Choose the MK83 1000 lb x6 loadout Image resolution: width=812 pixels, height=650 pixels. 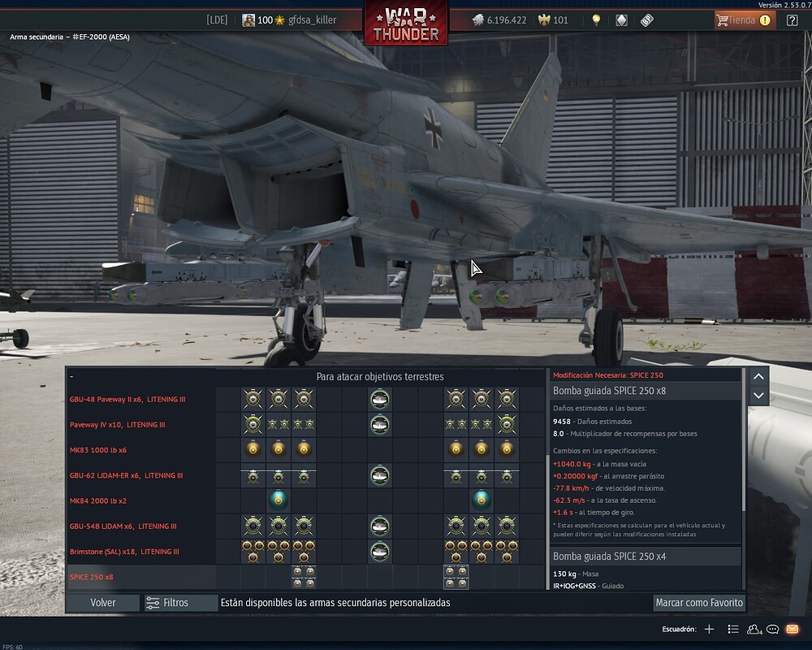[97, 450]
